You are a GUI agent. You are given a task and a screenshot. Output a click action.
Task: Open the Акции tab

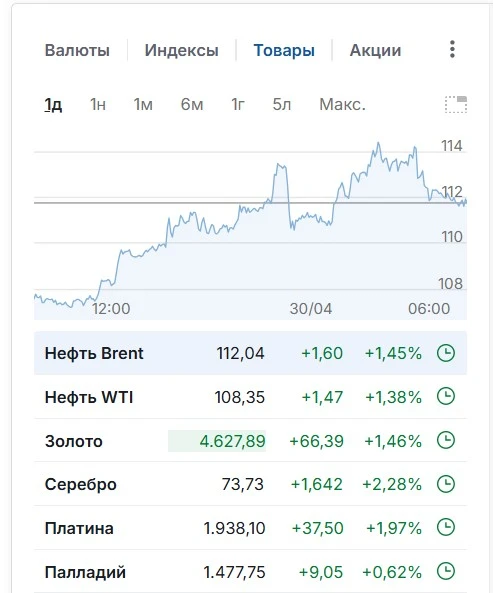point(375,50)
